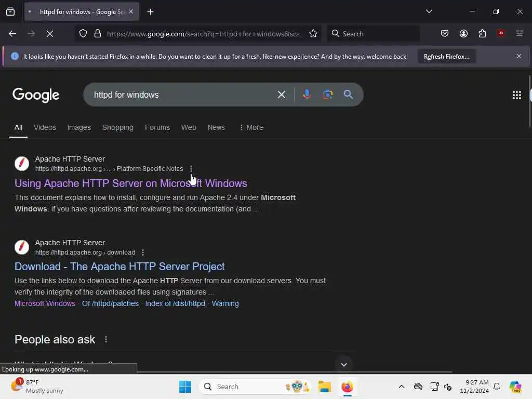Click the cloud sync tray icon
Image resolution: width=532 pixels, height=399 pixels.
418,387
